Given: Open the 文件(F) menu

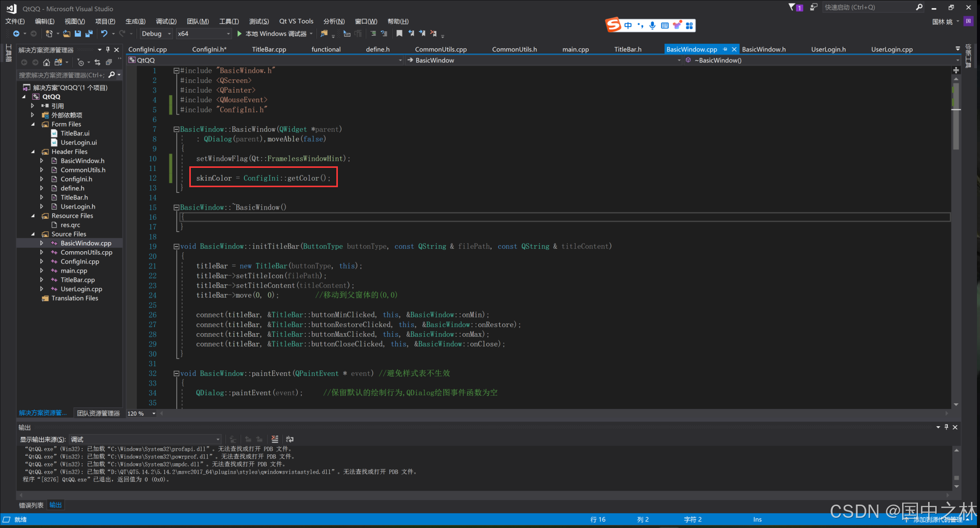Looking at the screenshot, I should tap(15, 21).
